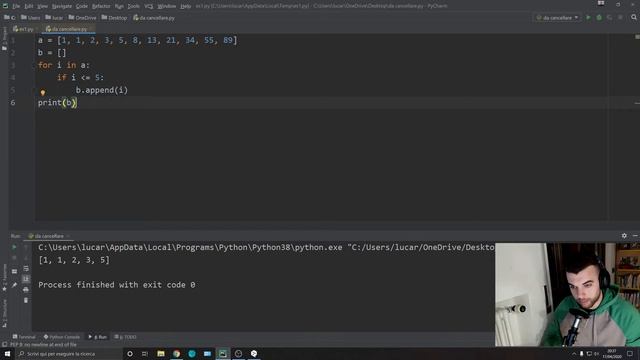
Task: Rerun the program in the Run panel
Action: pos(14,247)
